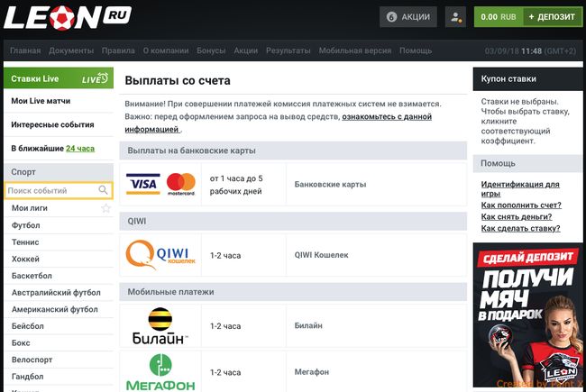Open Бонусы menu item
586x392 pixels.
tap(211, 50)
